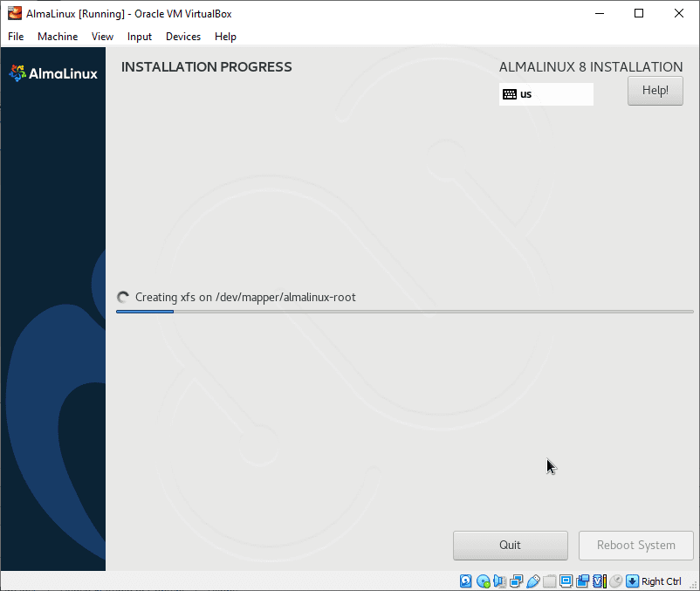
Task: Open the Help menu
Action: (225, 37)
